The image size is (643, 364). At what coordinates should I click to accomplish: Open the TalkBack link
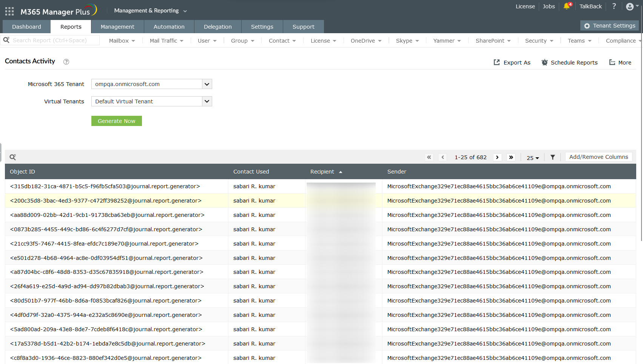tap(591, 6)
